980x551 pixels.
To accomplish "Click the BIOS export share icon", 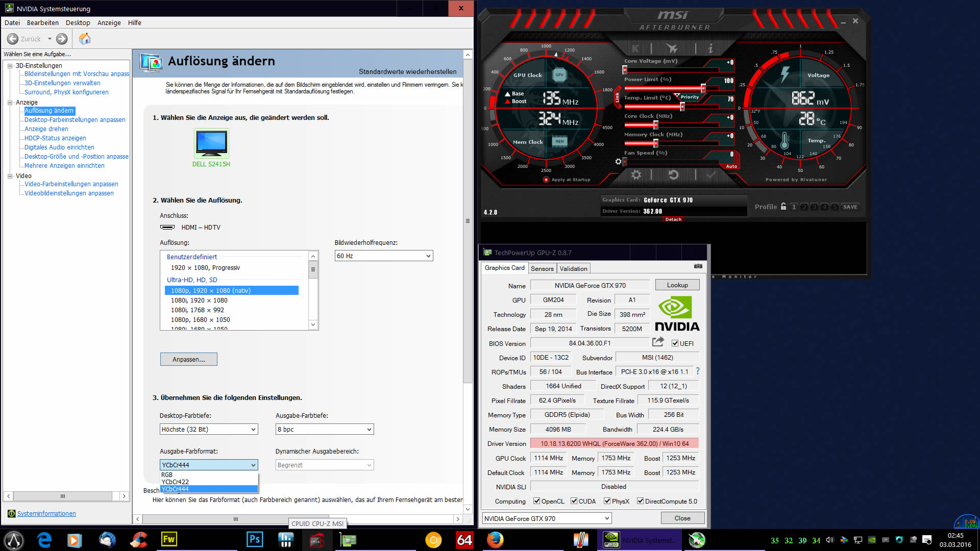I will tap(658, 342).
